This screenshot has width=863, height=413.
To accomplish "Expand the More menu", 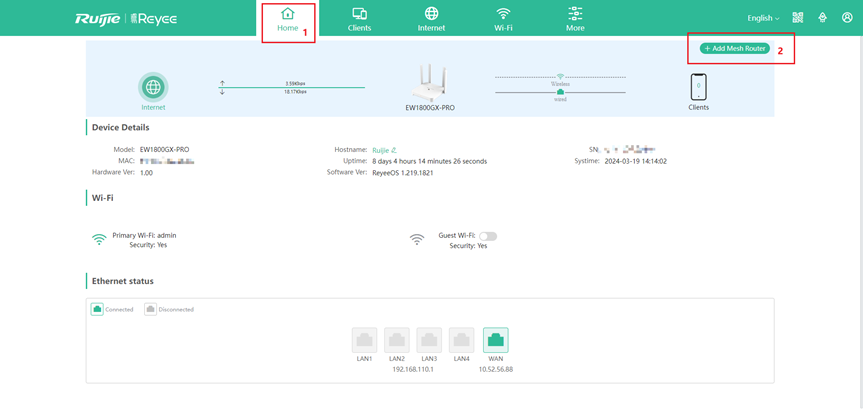I will click(x=575, y=20).
